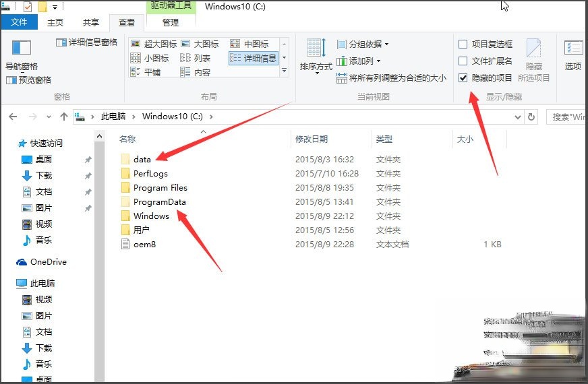Select the data folder
This screenshot has width=588, height=384.
142,159
